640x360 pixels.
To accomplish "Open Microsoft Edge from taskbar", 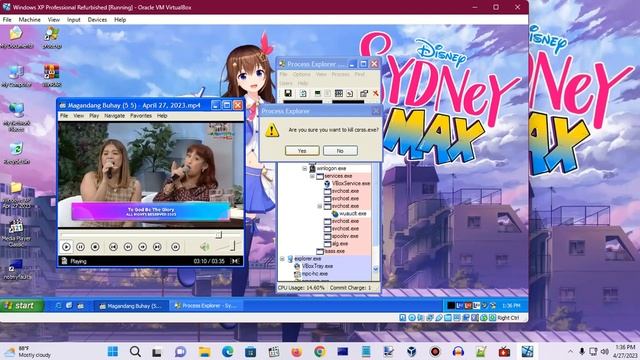I will (x=228, y=351).
